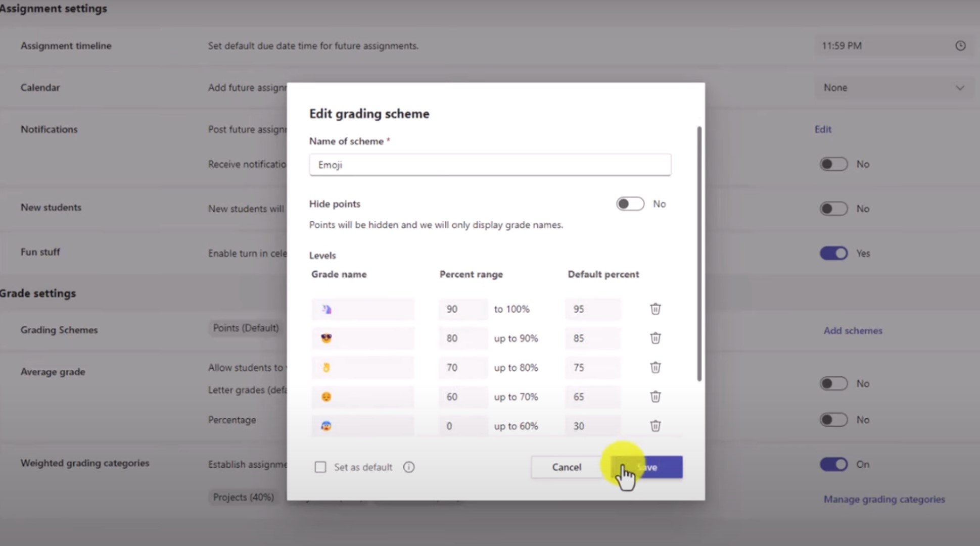Edit the grade name field in the 70 row

(x=362, y=368)
